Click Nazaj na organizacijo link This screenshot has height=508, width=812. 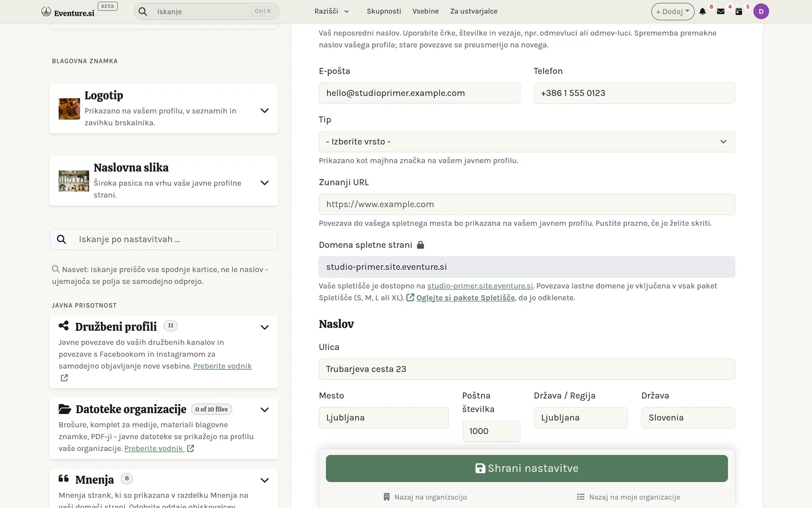(x=425, y=497)
